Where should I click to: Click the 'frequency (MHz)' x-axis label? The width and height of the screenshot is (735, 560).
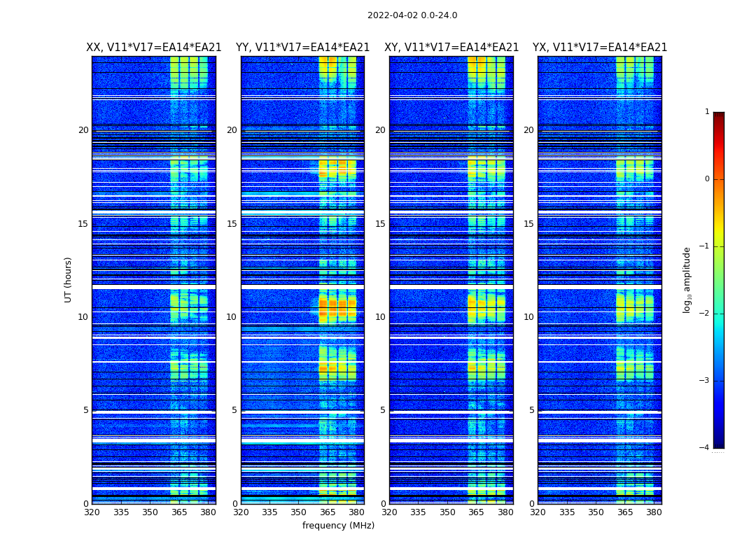point(338,526)
